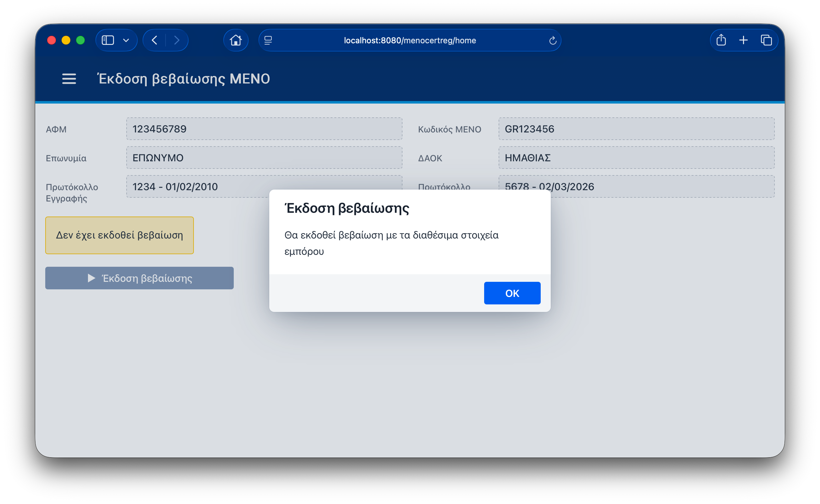Click the Έκδοση βεβαίωσης button
820x504 pixels.
[139, 278]
